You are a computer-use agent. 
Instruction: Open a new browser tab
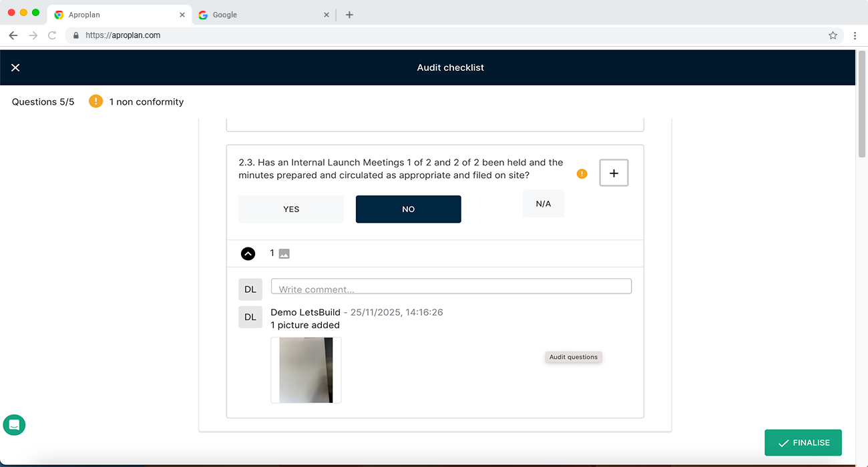[x=349, y=15]
